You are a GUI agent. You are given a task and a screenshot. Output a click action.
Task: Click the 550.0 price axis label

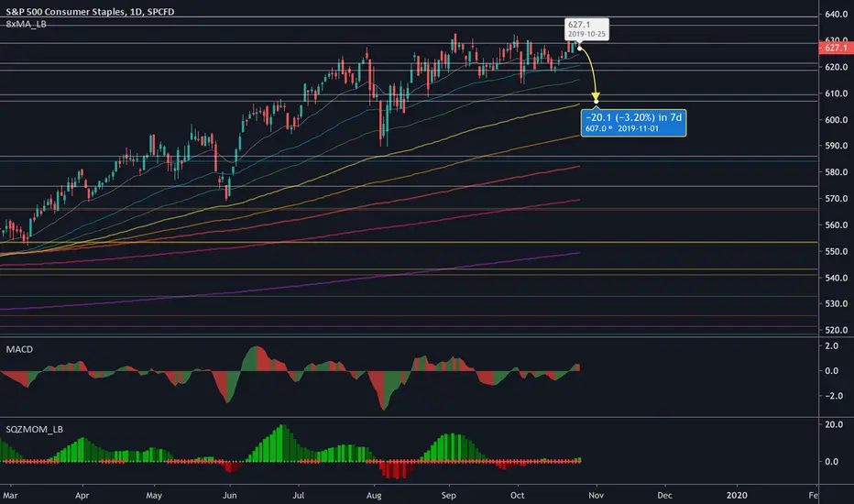(x=836, y=252)
